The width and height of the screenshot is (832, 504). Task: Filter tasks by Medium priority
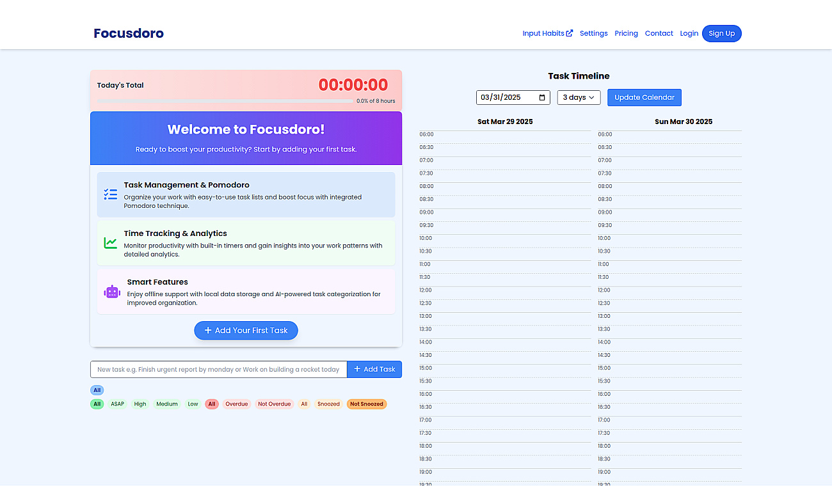(x=167, y=404)
